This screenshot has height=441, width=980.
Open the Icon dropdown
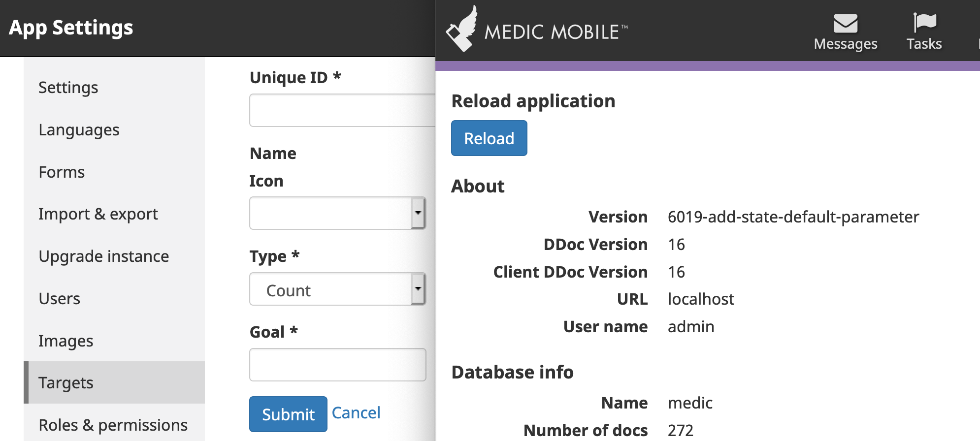pos(337,213)
